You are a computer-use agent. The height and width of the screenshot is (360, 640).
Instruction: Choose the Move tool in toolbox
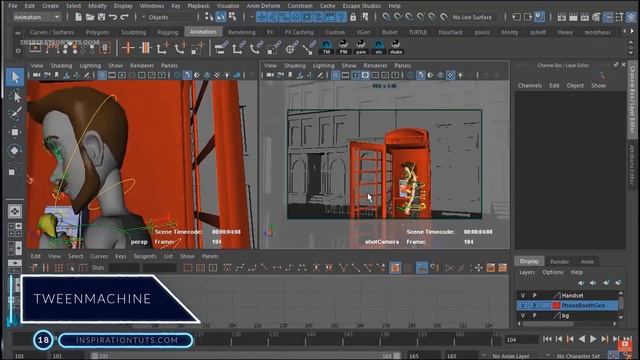pyautogui.click(x=15, y=132)
